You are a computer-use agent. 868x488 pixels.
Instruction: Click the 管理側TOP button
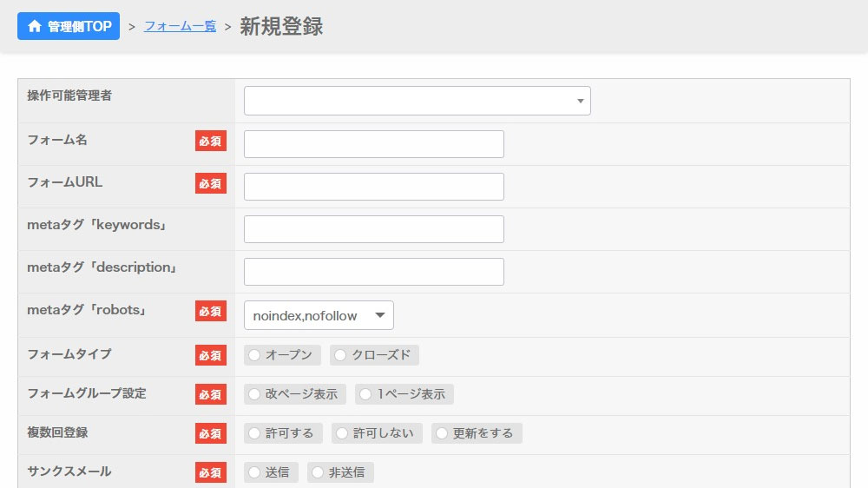(69, 26)
